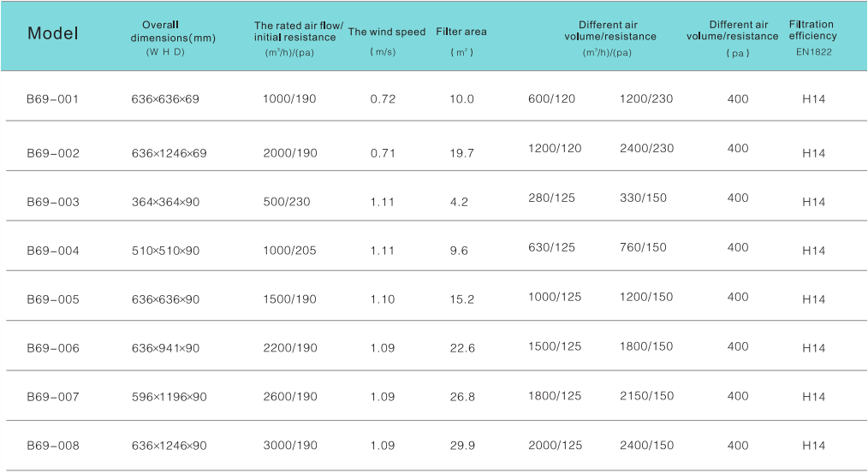Image resolution: width=868 pixels, height=473 pixels.
Task: Click the B69-007 model name
Action: point(53,397)
